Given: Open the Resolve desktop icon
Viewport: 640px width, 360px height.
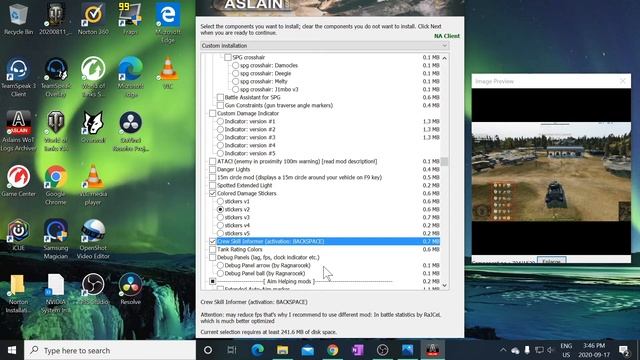Looking at the screenshot, I should (131, 289).
